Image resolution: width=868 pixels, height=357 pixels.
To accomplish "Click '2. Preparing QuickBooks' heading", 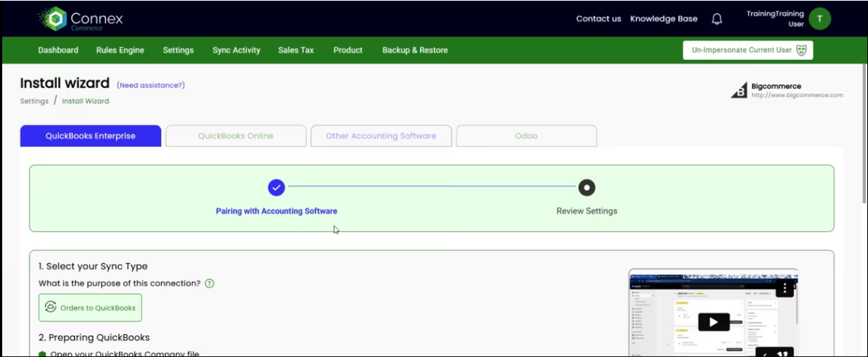I will [94, 338].
